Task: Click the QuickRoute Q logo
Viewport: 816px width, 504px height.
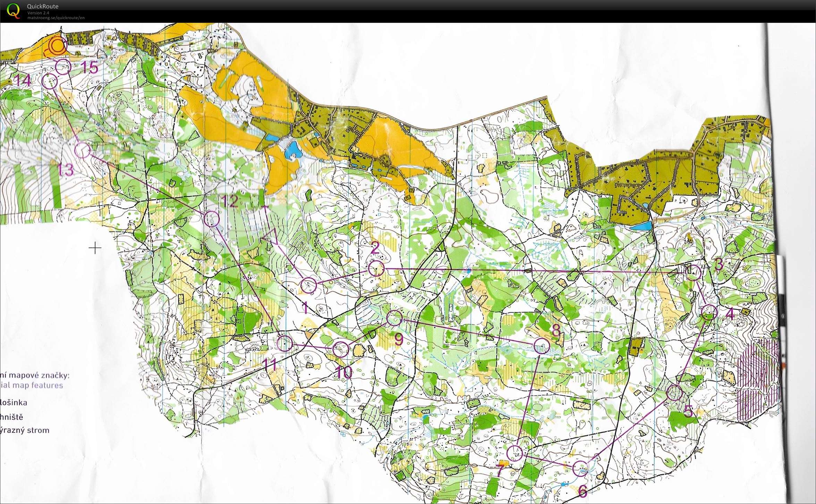Action: click(14, 10)
